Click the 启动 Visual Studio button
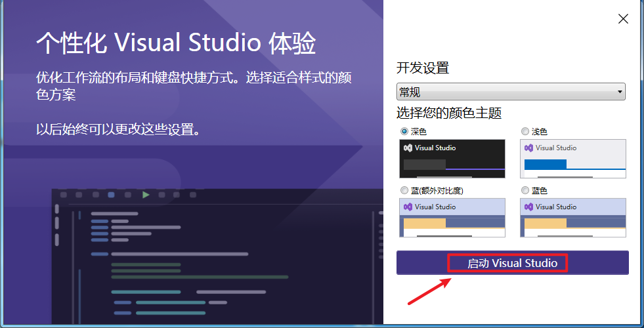 click(x=513, y=263)
